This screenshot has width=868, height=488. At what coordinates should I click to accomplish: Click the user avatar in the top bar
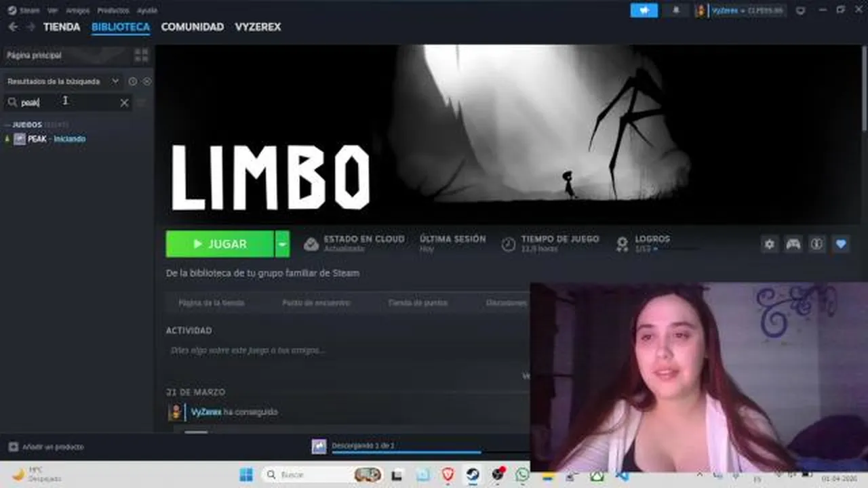701,10
